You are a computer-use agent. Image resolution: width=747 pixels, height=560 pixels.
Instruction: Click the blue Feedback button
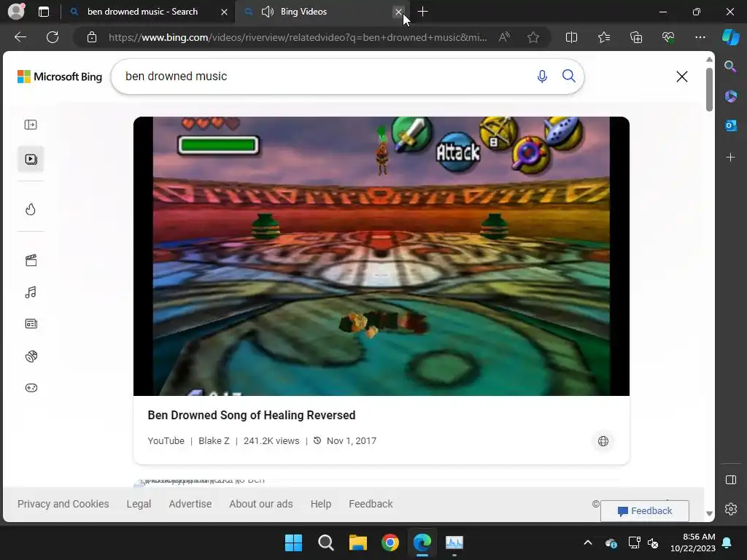645,511
